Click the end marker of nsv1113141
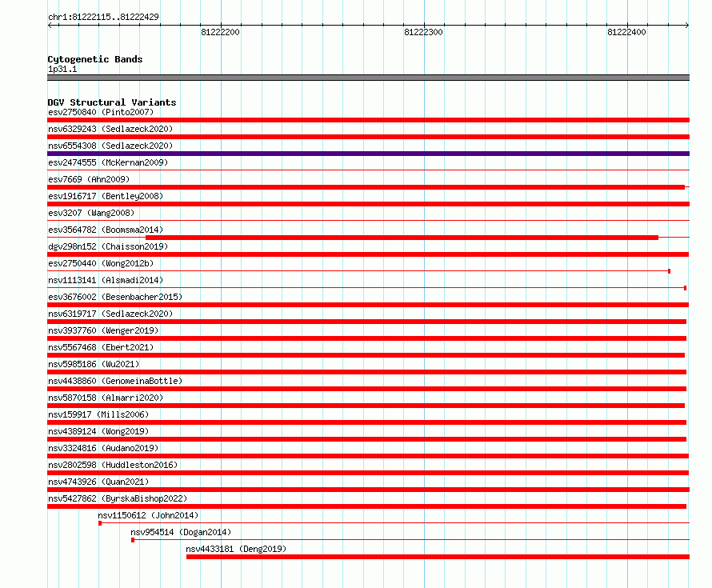Viewport: 712px width, 588px height. pos(686,288)
